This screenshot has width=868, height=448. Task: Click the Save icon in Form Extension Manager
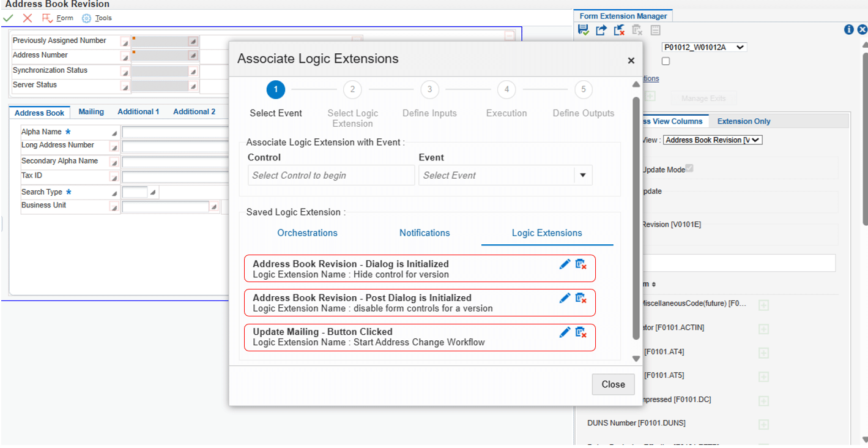(x=583, y=31)
